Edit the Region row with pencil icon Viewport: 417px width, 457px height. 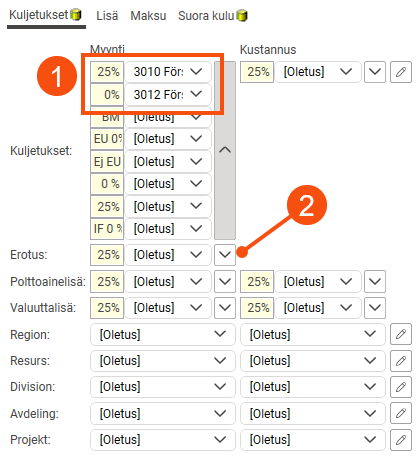tap(401, 334)
